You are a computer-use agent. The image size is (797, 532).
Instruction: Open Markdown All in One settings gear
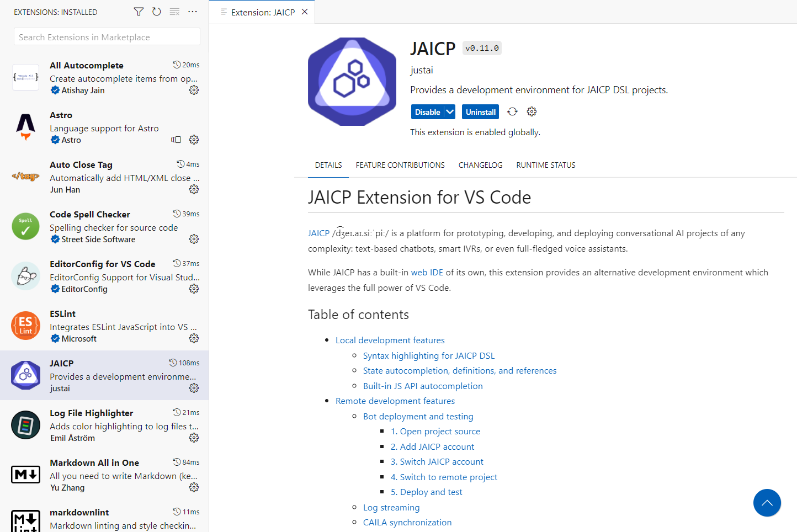194,487
